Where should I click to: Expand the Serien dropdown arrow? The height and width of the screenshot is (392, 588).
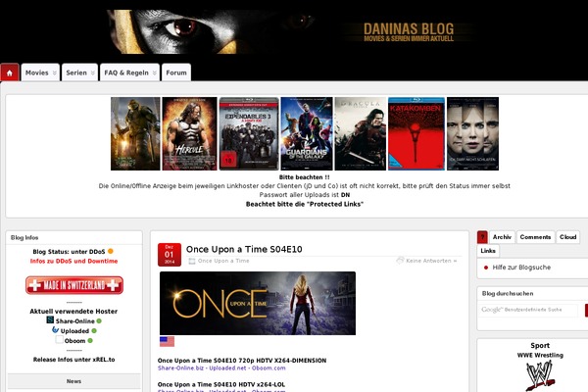tap(93, 73)
